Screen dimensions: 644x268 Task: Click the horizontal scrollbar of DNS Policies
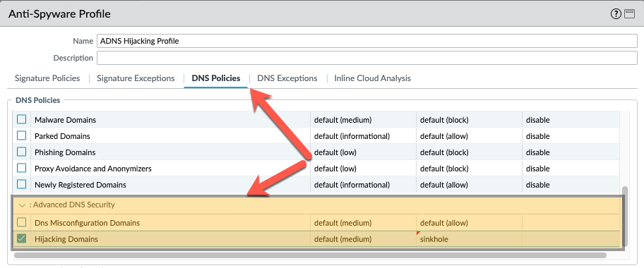tap(310, 255)
